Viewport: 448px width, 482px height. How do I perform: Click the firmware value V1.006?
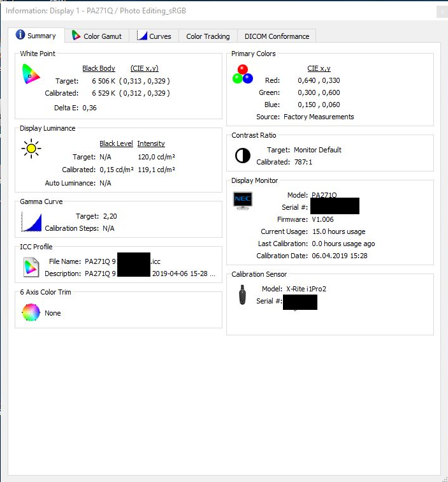322,219
